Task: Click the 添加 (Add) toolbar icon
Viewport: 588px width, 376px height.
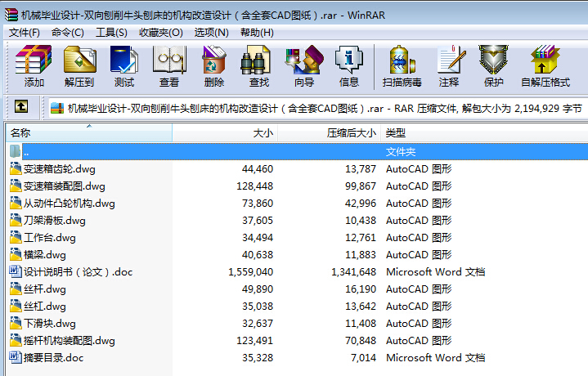Action: tap(34, 59)
